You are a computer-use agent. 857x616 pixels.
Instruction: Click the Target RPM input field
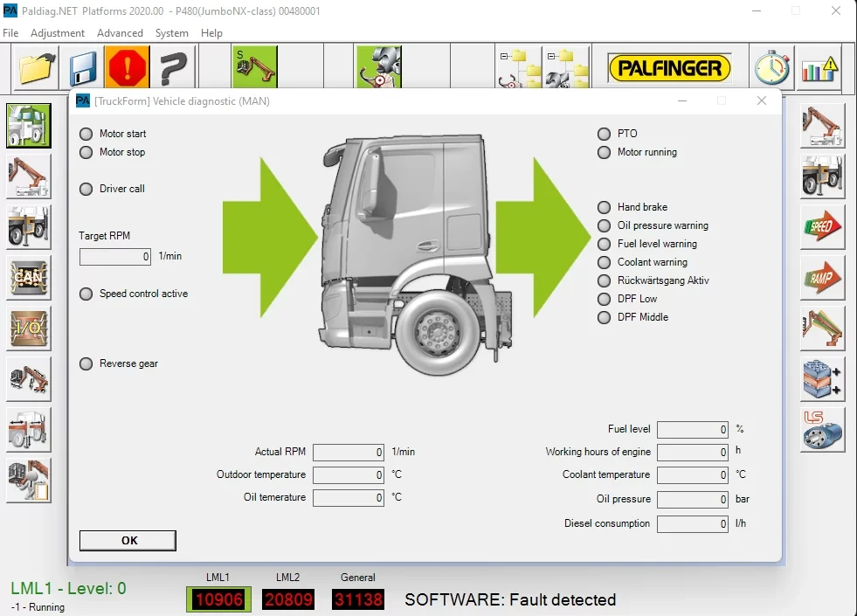coord(116,257)
